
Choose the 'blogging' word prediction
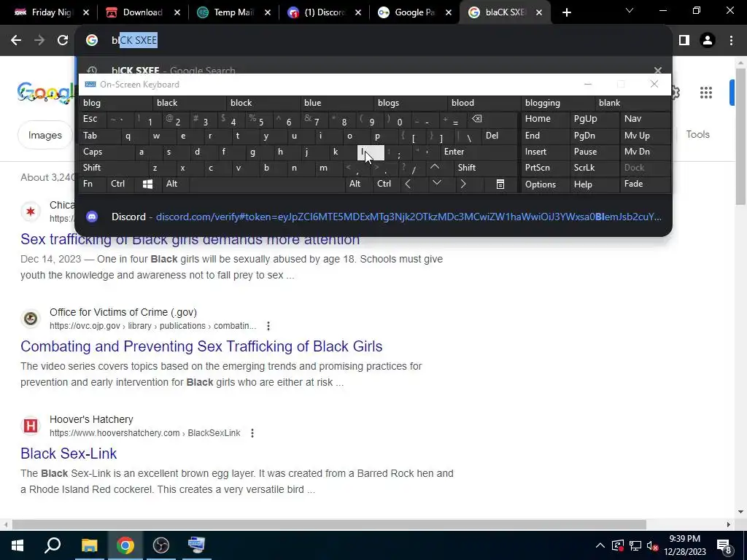pos(557,103)
